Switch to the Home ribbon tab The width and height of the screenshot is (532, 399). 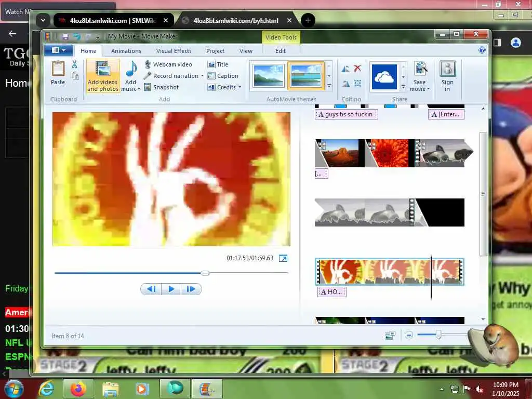coord(88,51)
